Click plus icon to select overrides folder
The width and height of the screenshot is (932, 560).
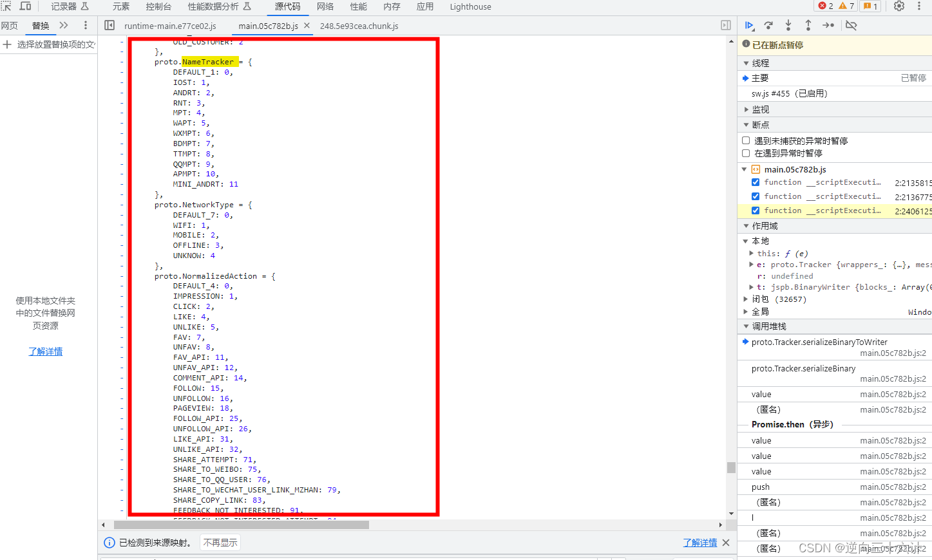(x=7, y=44)
